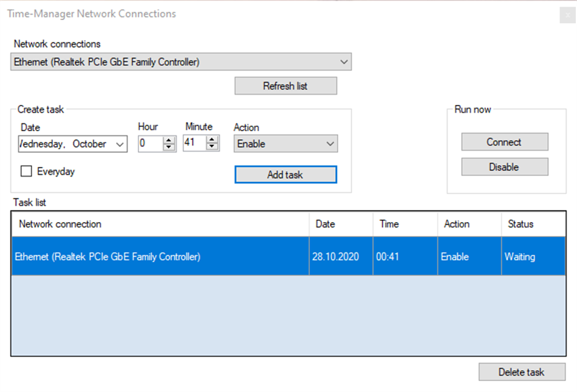Click into the Hour input field

[x=150, y=144]
